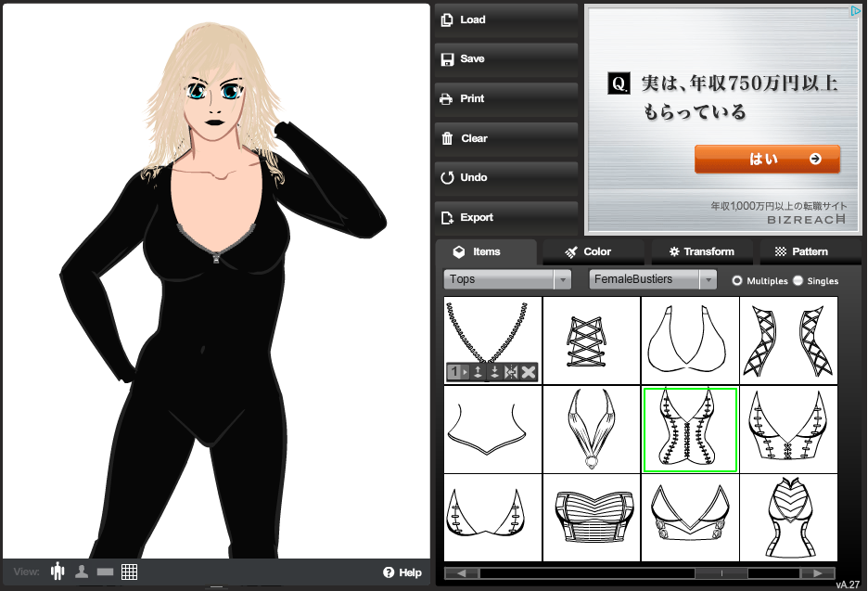Expand the layer number 1 selector arrow

pyautogui.click(x=466, y=372)
